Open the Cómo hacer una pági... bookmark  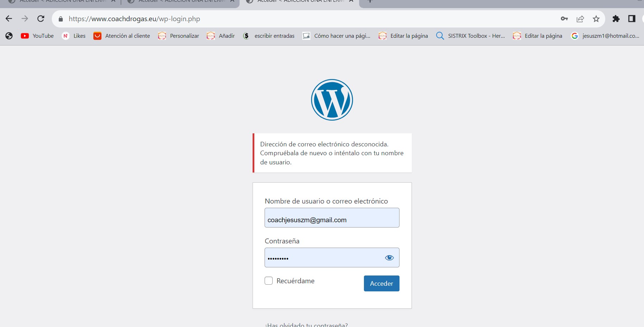(x=336, y=36)
